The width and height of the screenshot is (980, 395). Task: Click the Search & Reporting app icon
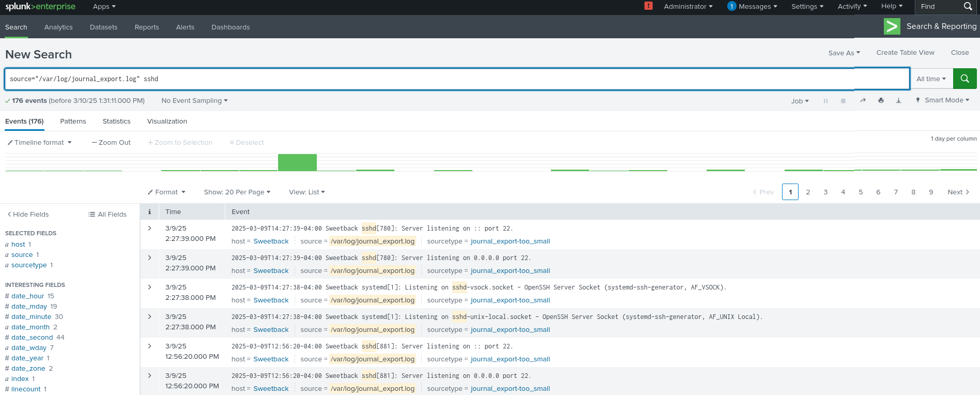pyautogui.click(x=892, y=26)
